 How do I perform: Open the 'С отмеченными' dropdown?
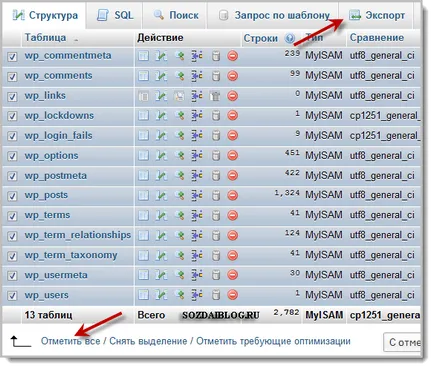(x=402, y=342)
